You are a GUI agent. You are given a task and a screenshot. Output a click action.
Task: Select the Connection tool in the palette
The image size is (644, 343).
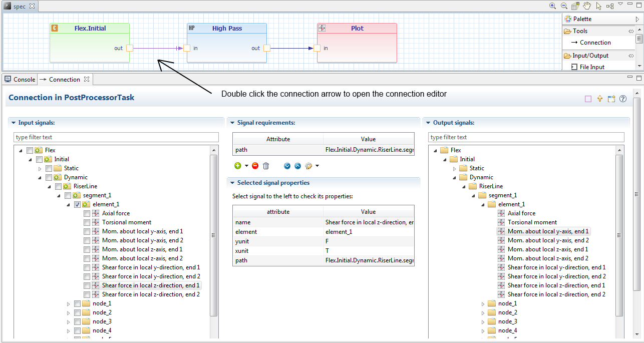[595, 43]
